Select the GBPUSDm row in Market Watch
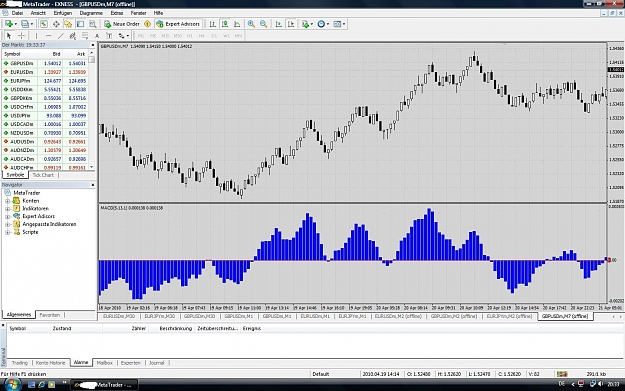This screenshot has height=391, width=625. click(45, 63)
